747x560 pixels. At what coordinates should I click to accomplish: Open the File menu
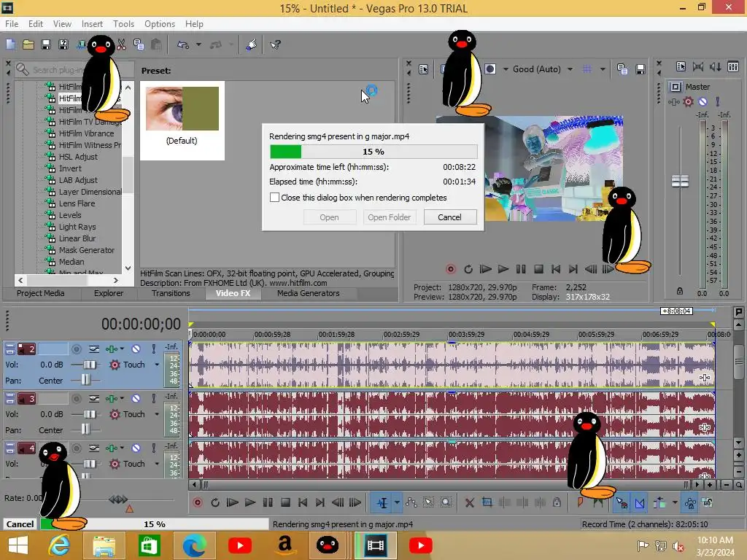[12, 24]
